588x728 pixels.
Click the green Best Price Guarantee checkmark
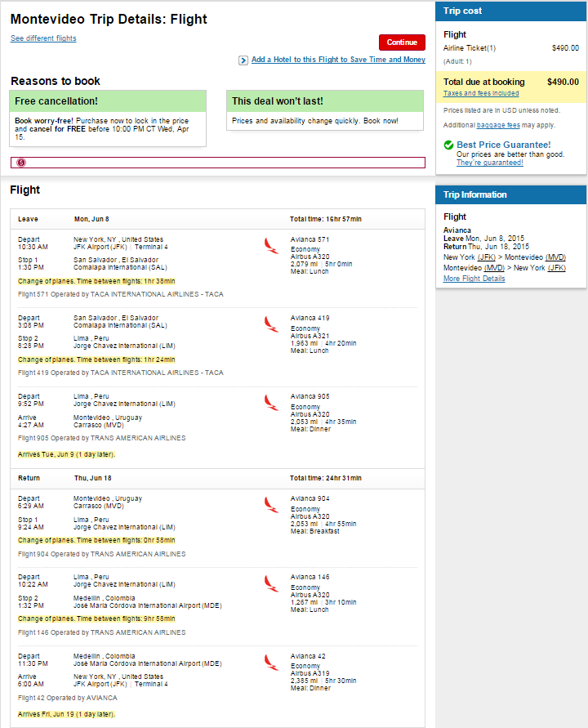pos(448,145)
